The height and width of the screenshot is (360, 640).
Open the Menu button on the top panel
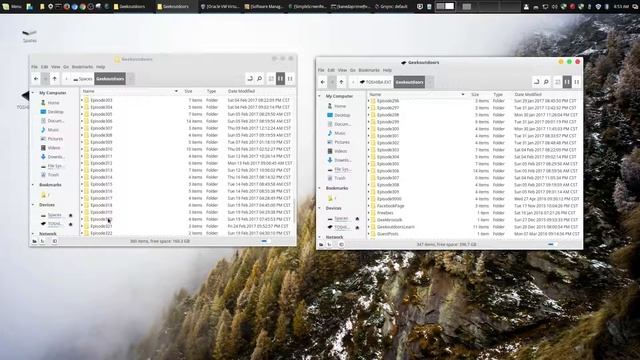12,7
